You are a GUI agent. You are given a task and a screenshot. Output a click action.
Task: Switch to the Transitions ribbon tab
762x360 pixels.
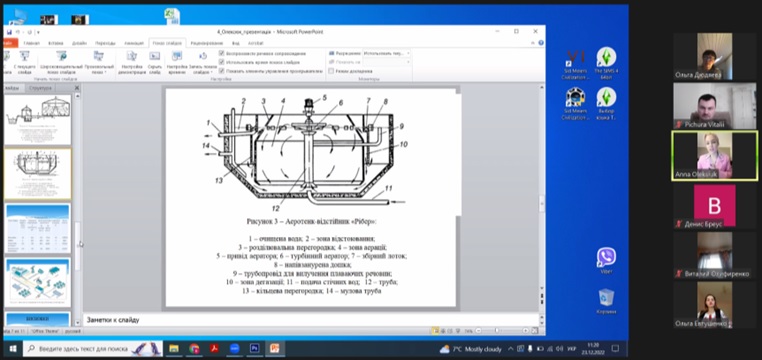point(105,43)
